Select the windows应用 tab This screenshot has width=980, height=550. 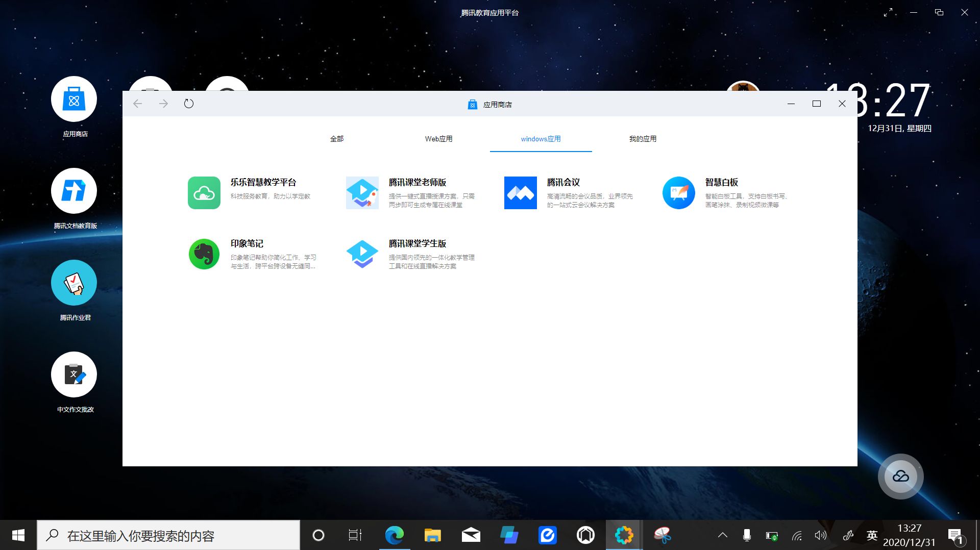541,139
